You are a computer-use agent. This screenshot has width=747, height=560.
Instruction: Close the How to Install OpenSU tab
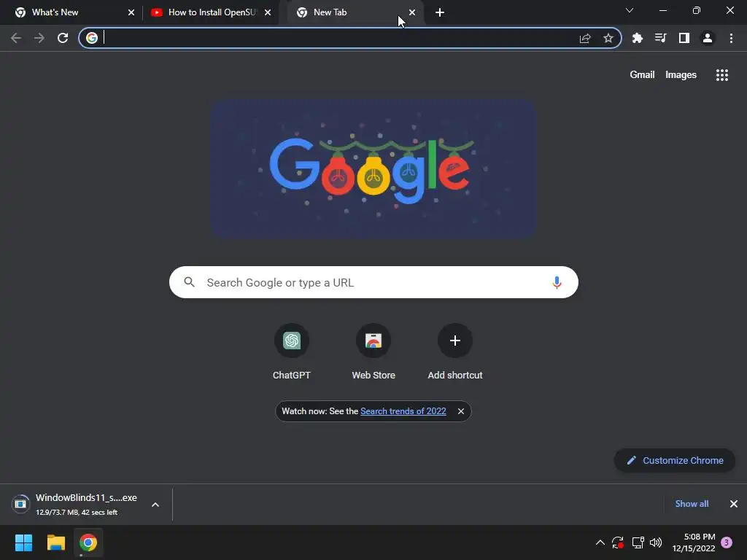pos(268,12)
